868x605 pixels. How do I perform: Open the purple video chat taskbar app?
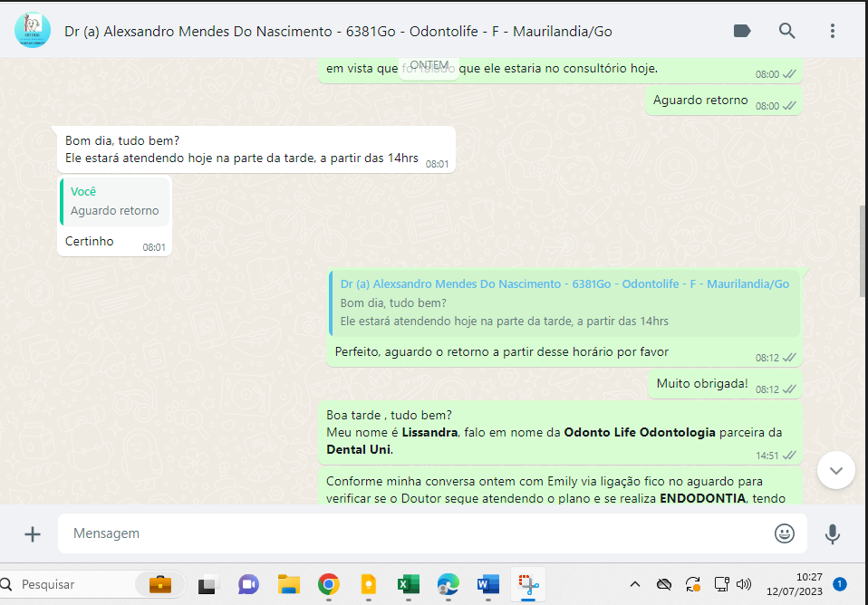coord(248,584)
